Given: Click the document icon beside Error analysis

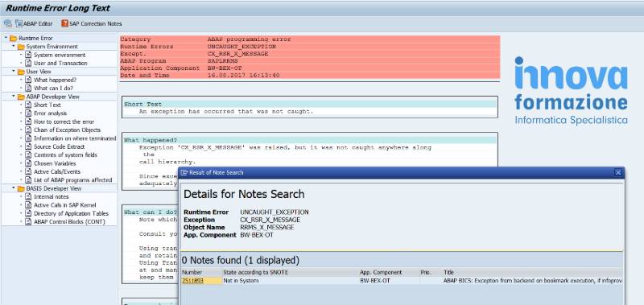Looking at the screenshot, I should click(x=28, y=113).
